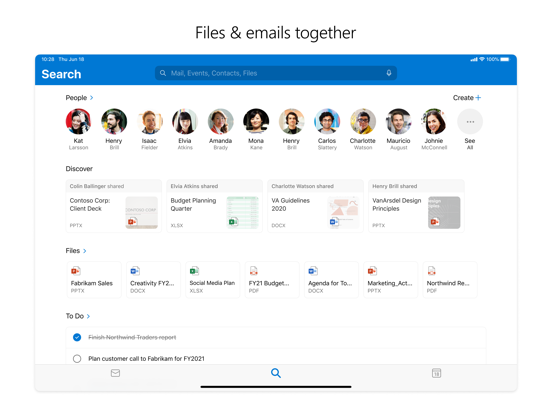Open Carlos Slattery's contact avatar
Image resolution: width=552 pixels, height=414 pixels.
tap(327, 121)
